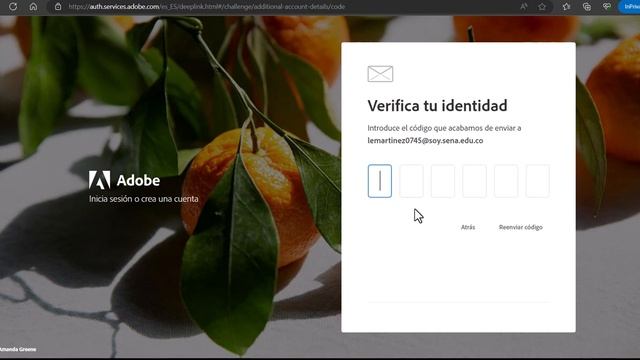
Task: Click the 'Inicia sesión o crea una cuenta' text
Action: 144,199
